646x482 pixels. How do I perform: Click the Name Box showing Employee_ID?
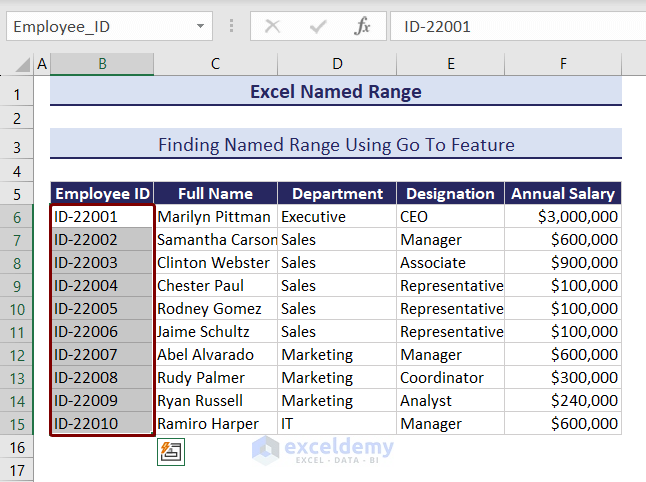[x=100, y=27]
